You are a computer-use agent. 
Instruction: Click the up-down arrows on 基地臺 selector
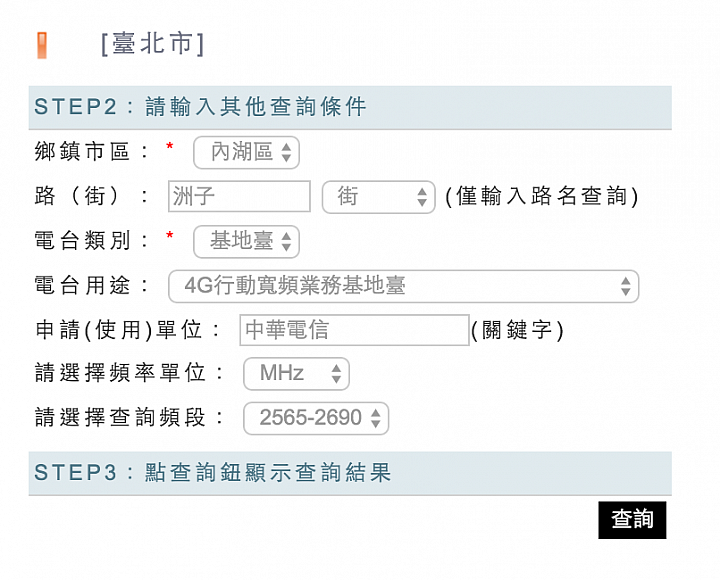[x=287, y=242]
